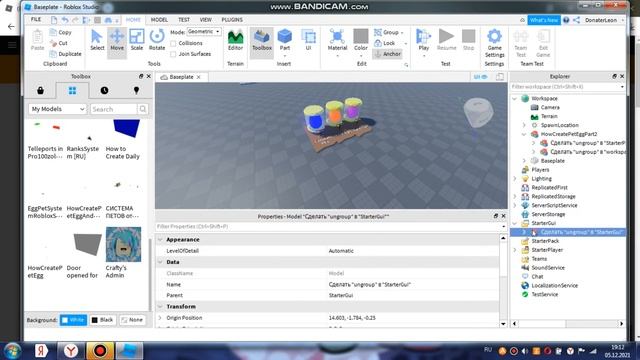Viewport: 640px width, 360px height.
Task: Switch to the PLUGINS ribbon tab
Action: click(232, 20)
